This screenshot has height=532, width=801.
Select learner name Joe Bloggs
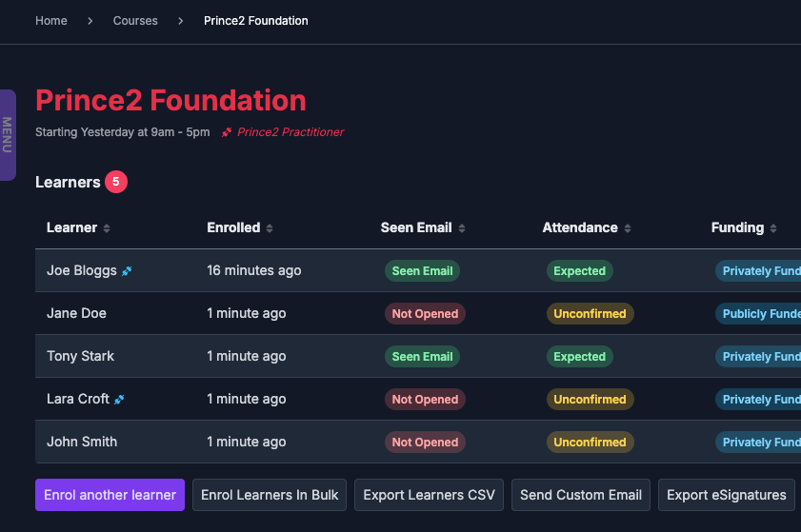pyautogui.click(x=82, y=270)
